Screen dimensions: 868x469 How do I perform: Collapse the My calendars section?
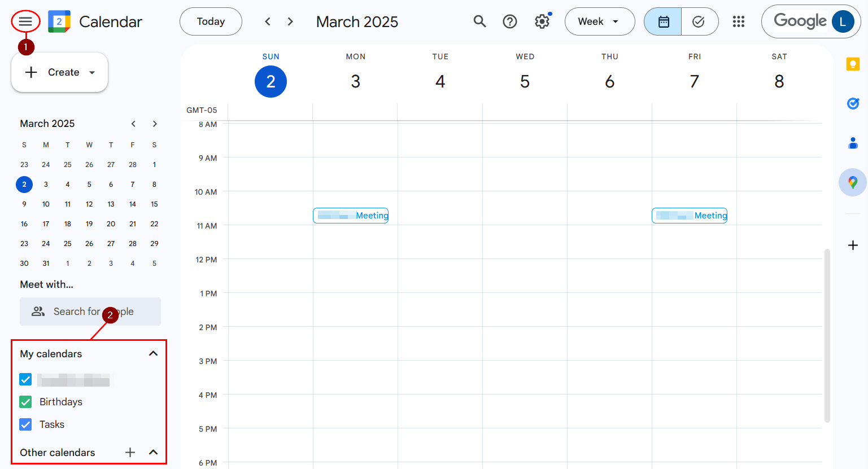pyautogui.click(x=153, y=354)
